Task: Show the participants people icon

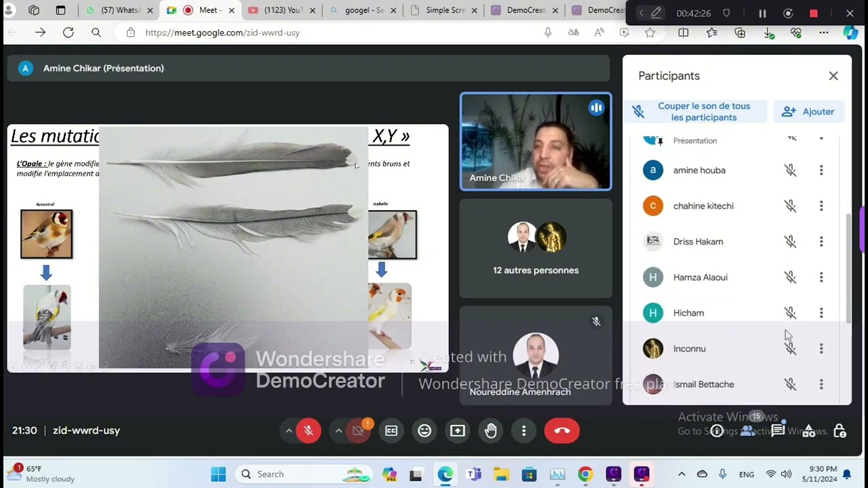Action: [x=747, y=431]
